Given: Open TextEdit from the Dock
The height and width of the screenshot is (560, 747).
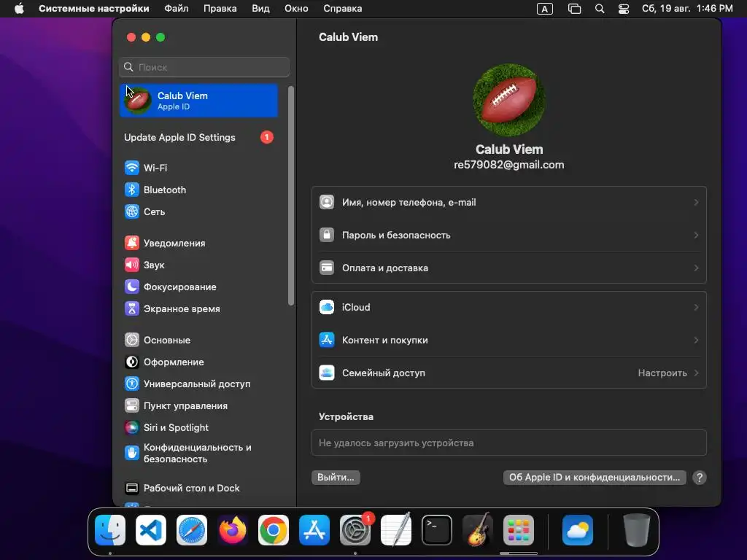Looking at the screenshot, I should pyautogui.click(x=396, y=530).
